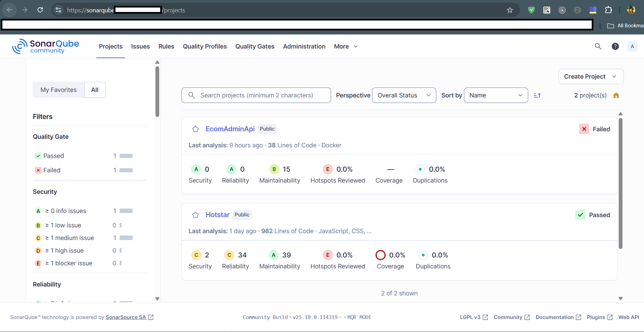Open the user account avatar 'A'
Image resolution: width=644 pixels, height=332 pixels.
632,46
